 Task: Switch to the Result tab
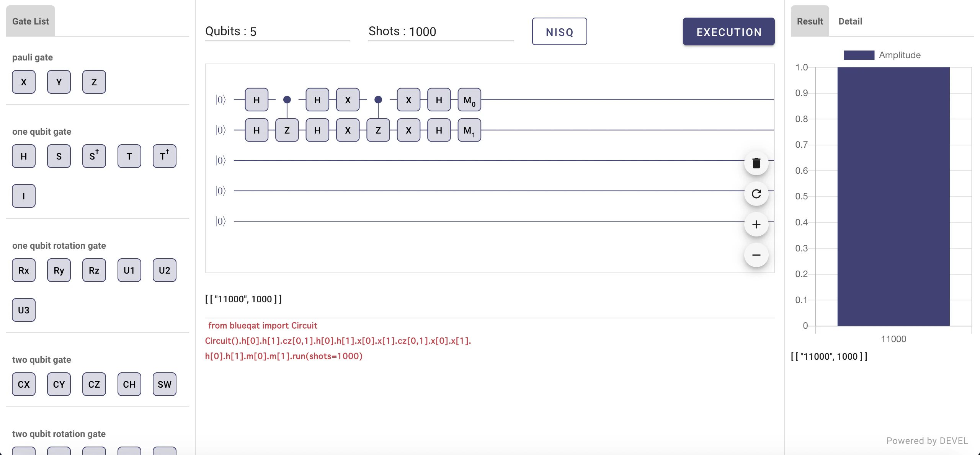pyautogui.click(x=810, y=21)
